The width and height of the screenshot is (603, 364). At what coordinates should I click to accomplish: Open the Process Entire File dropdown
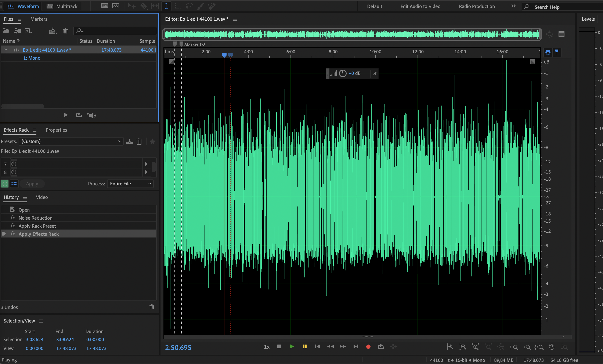130,183
